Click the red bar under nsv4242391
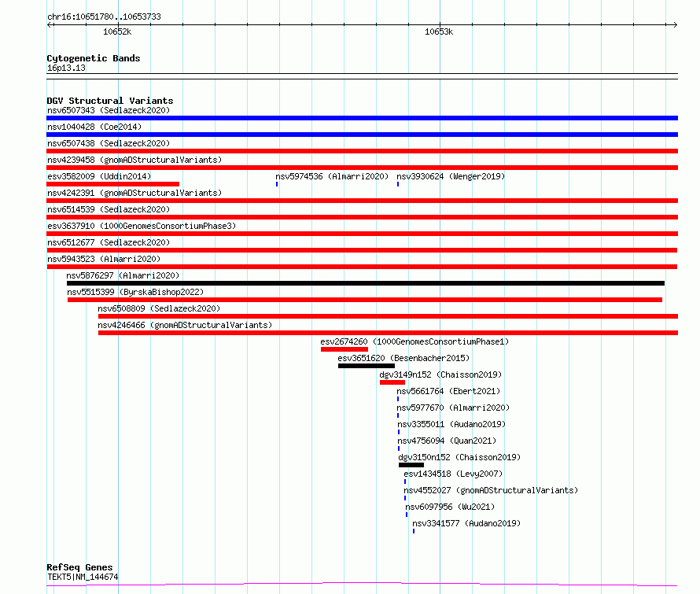Screen dimensions: 700x594 click(362, 201)
